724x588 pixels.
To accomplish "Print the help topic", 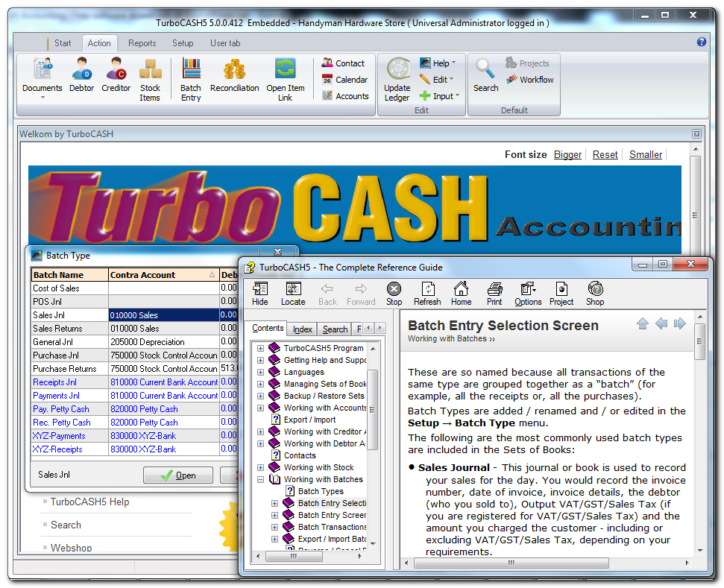I will (494, 294).
